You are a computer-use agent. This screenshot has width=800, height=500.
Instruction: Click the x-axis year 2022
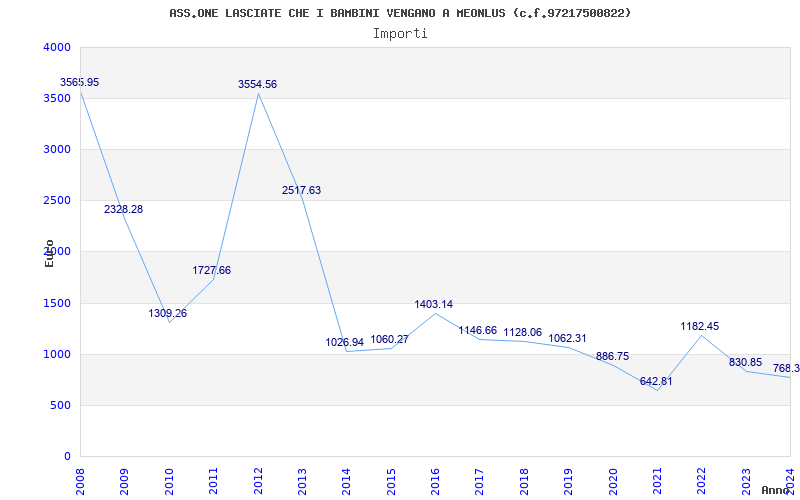click(x=702, y=481)
